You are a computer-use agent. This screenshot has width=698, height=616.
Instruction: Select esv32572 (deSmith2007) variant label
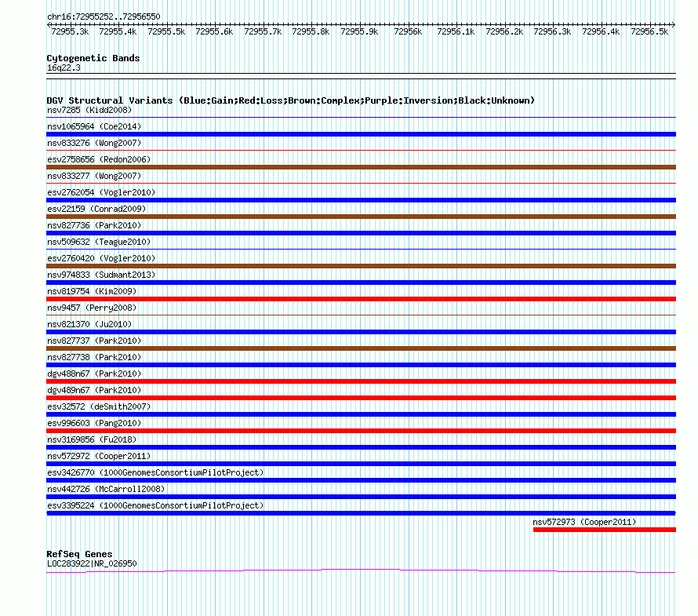coord(99,406)
